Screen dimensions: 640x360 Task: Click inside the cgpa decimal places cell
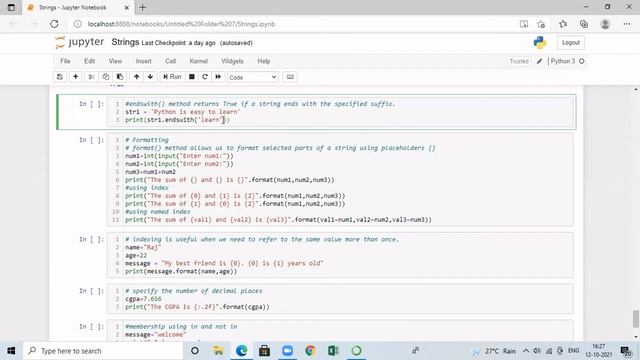[340, 299]
